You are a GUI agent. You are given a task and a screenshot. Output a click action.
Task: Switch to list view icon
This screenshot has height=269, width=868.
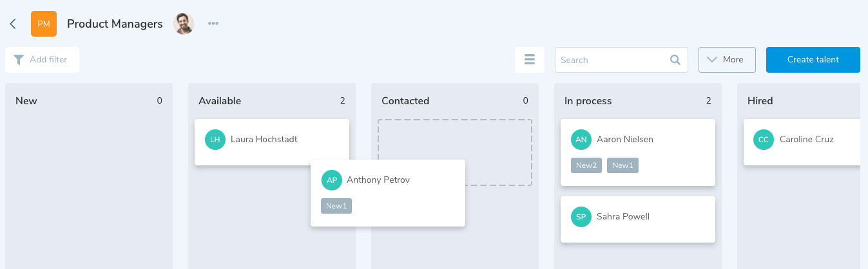pyautogui.click(x=530, y=60)
